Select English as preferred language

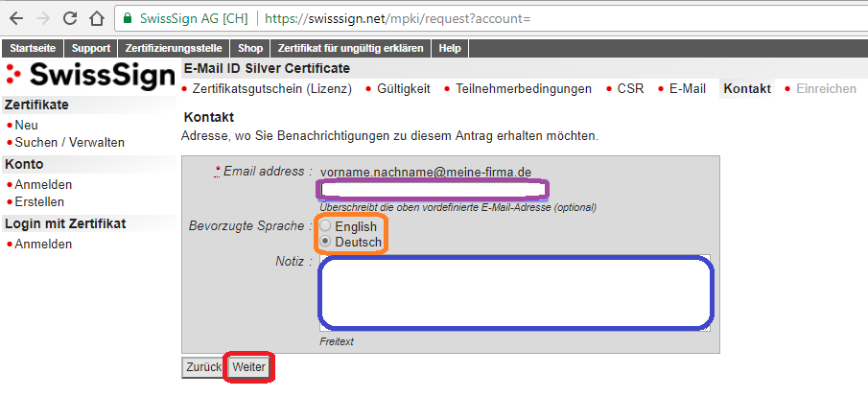326,226
